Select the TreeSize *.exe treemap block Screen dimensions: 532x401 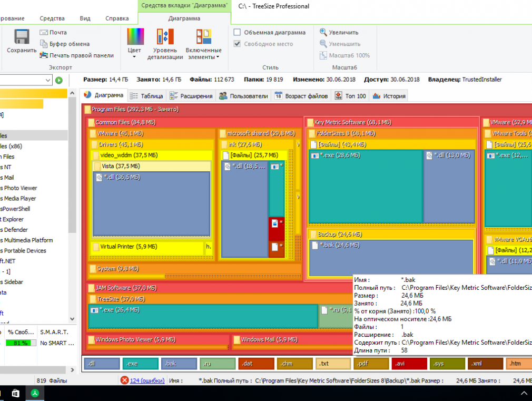(203, 317)
